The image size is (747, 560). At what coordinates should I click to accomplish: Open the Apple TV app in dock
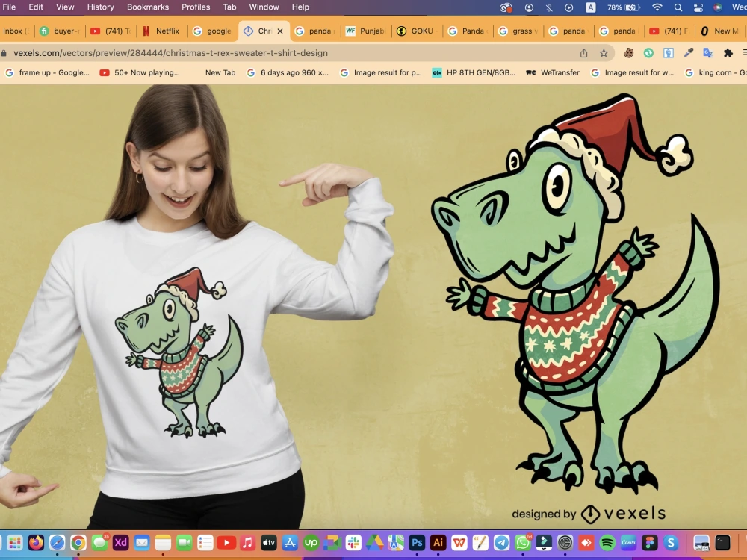point(269,542)
